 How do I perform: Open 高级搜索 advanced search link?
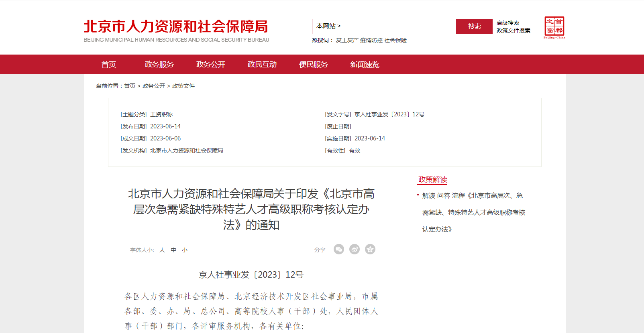pyautogui.click(x=507, y=23)
